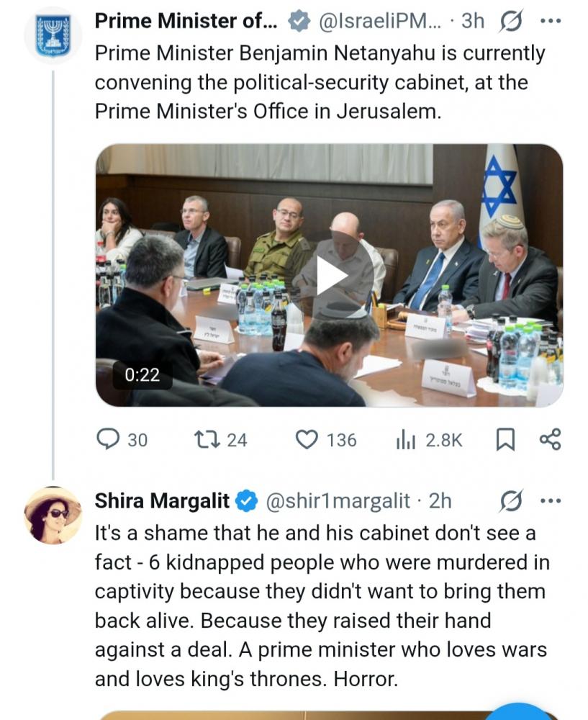Open Grok icon on Prime Minister post
Viewport: 588px width, 720px height.
(x=510, y=22)
